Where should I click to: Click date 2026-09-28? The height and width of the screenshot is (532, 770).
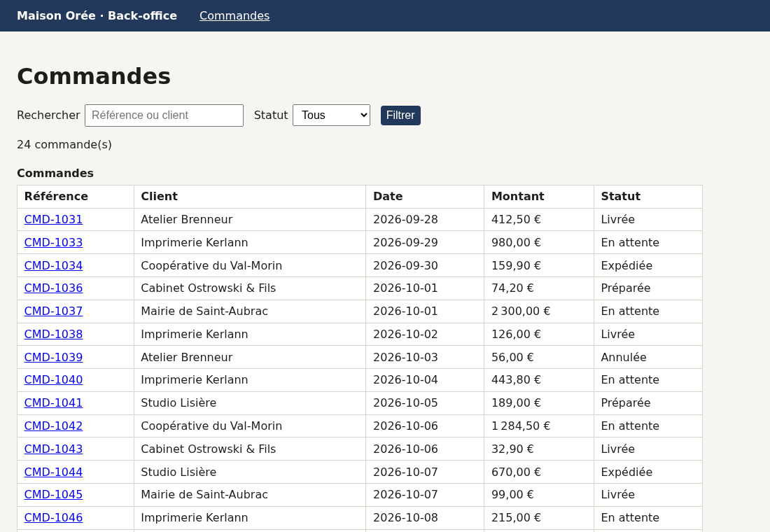coord(405,220)
